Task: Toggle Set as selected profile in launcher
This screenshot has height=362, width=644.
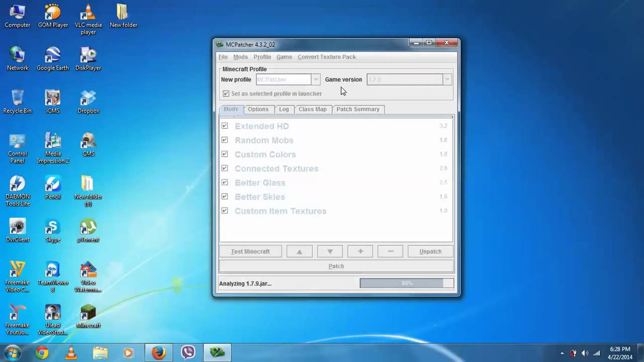Action: click(226, 94)
